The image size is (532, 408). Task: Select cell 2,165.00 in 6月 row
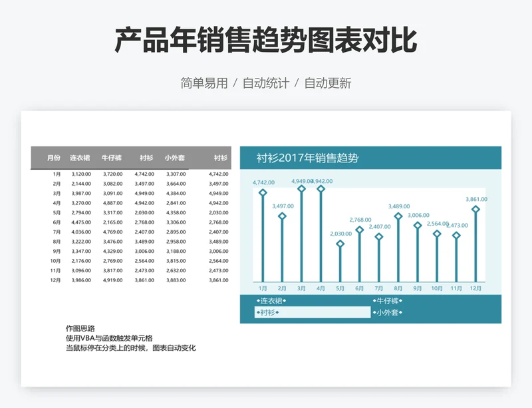coord(112,222)
